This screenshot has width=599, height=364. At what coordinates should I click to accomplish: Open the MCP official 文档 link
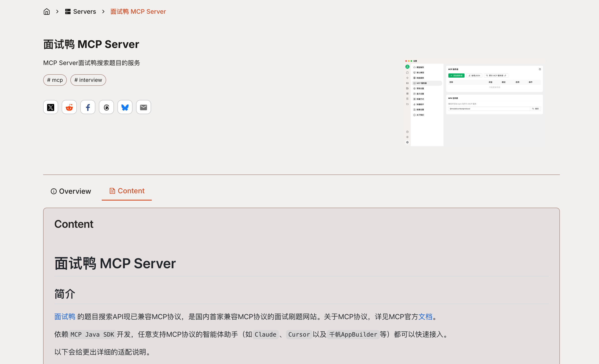tap(425, 317)
